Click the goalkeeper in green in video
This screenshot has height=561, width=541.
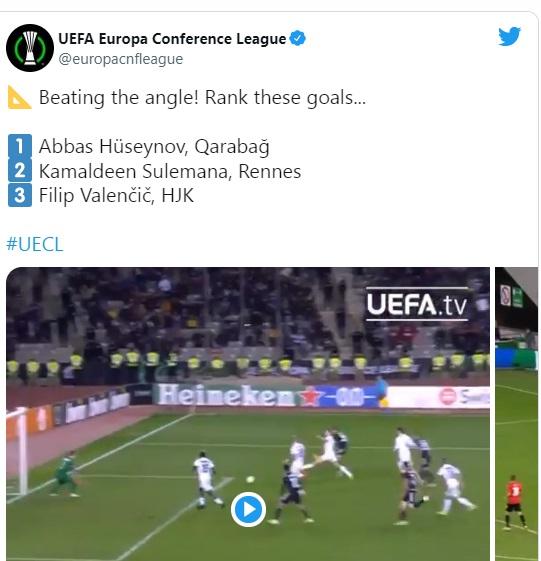67,474
